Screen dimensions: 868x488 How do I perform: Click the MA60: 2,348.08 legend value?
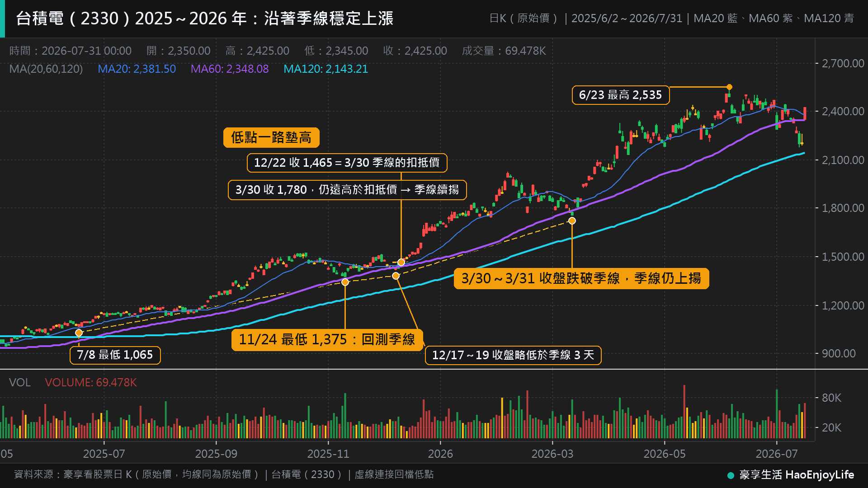(x=229, y=69)
